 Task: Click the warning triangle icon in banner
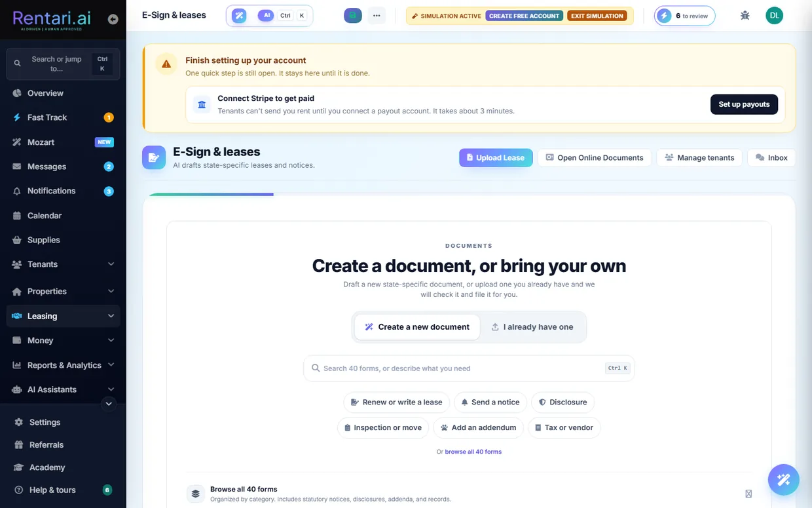(166, 64)
